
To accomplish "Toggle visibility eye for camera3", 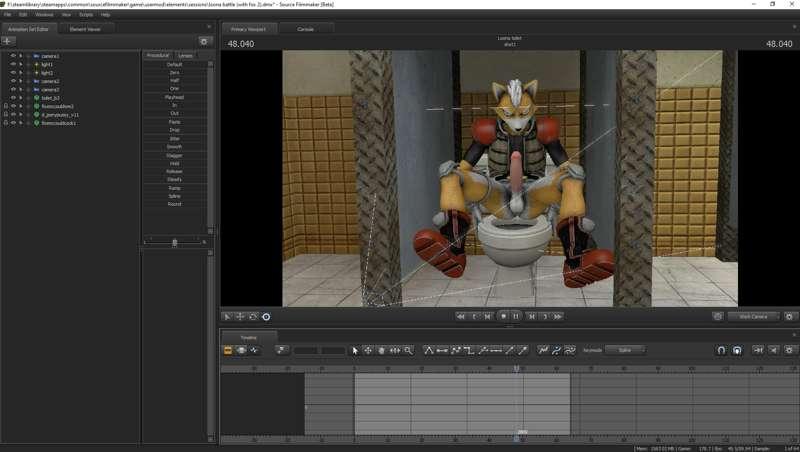I will pyautogui.click(x=13, y=89).
